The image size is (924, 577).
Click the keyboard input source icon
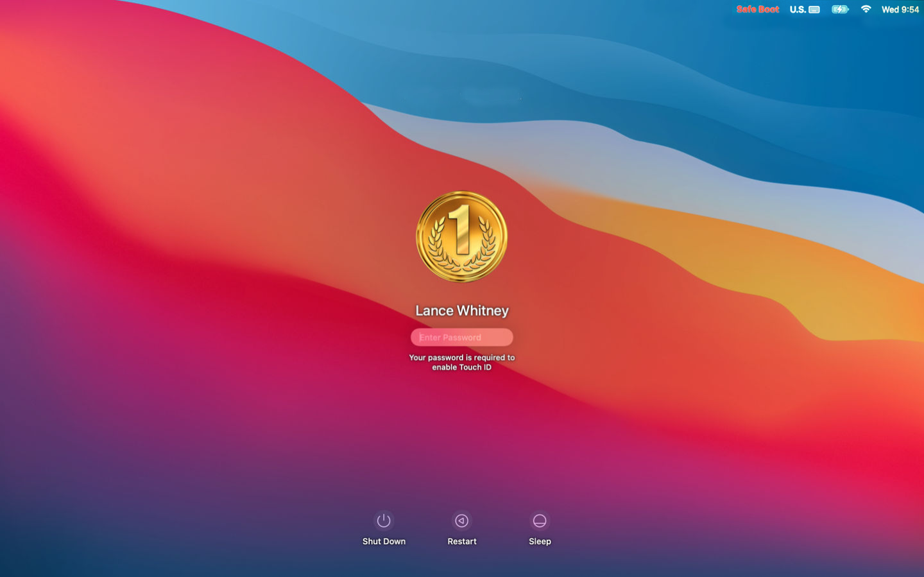(x=814, y=10)
